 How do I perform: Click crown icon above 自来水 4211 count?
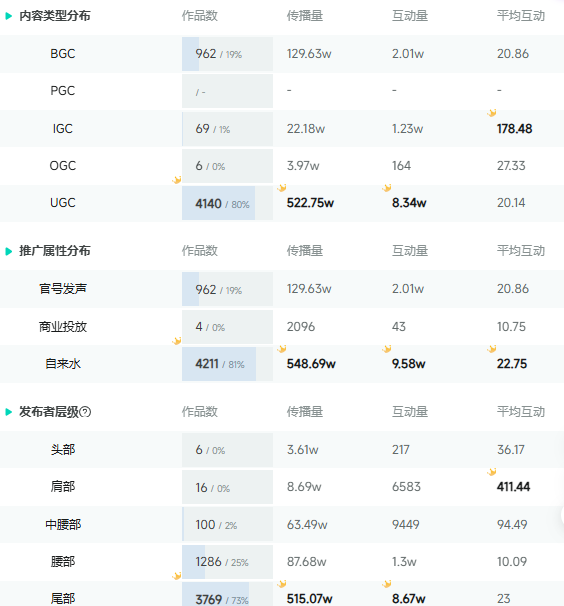tap(177, 340)
